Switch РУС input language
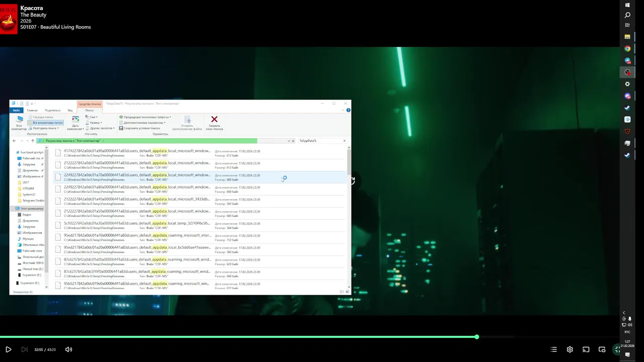This screenshot has width=644, height=362. (627, 332)
